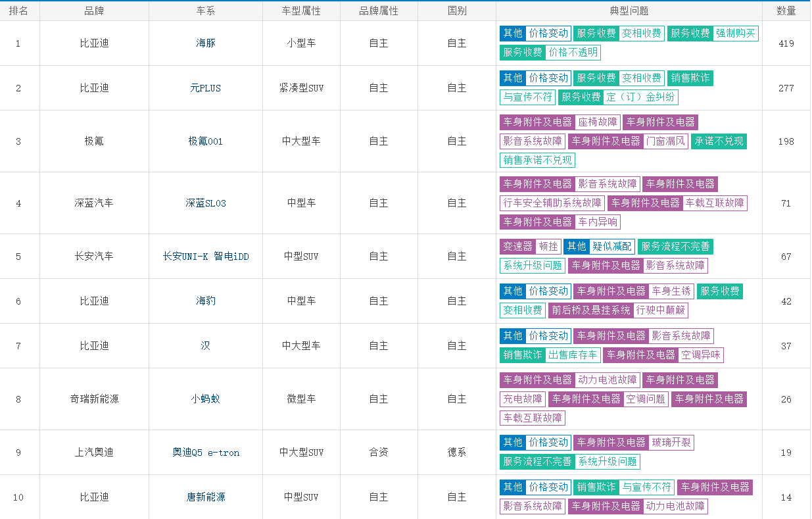Select the 门窗漏风 issue tag
812x519 pixels.
666,141
